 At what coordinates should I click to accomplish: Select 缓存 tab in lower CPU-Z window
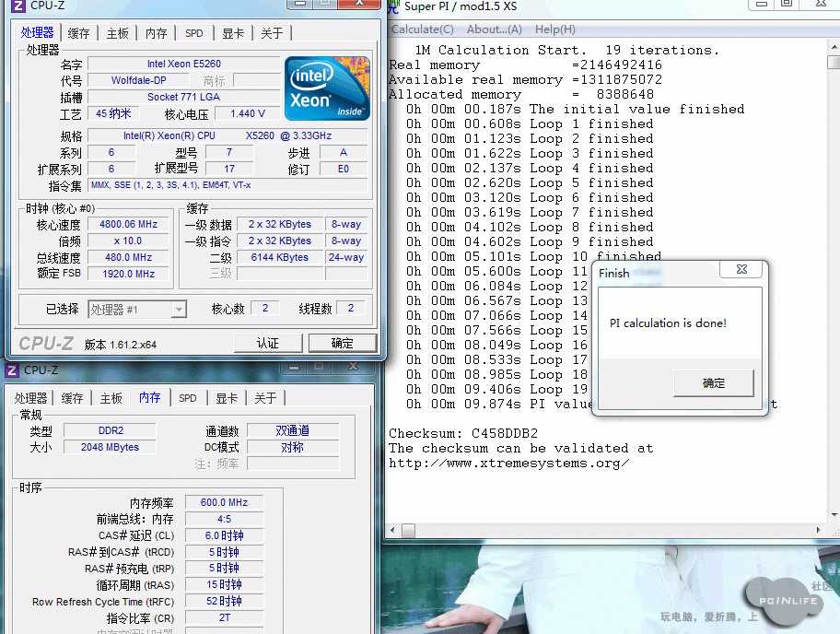click(73, 398)
